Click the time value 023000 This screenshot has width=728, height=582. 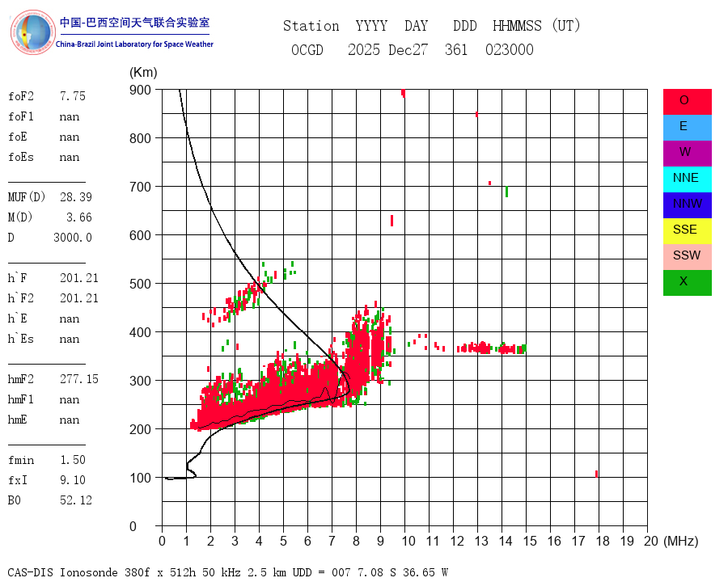tap(510, 49)
